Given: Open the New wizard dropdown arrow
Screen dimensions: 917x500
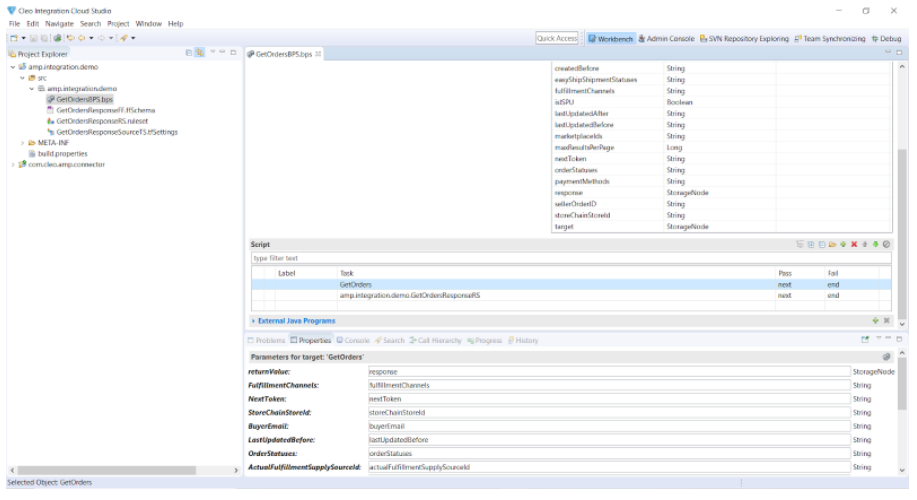Looking at the screenshot, I should pos(23,38).
